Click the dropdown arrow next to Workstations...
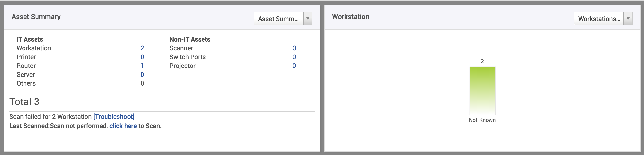The width and height of the screenshot is (644, 155). point(629,18)
